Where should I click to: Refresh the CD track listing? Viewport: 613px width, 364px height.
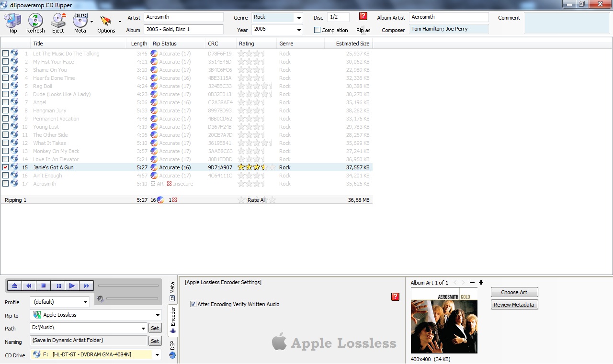pyautogui.click(x=35, y=22)
